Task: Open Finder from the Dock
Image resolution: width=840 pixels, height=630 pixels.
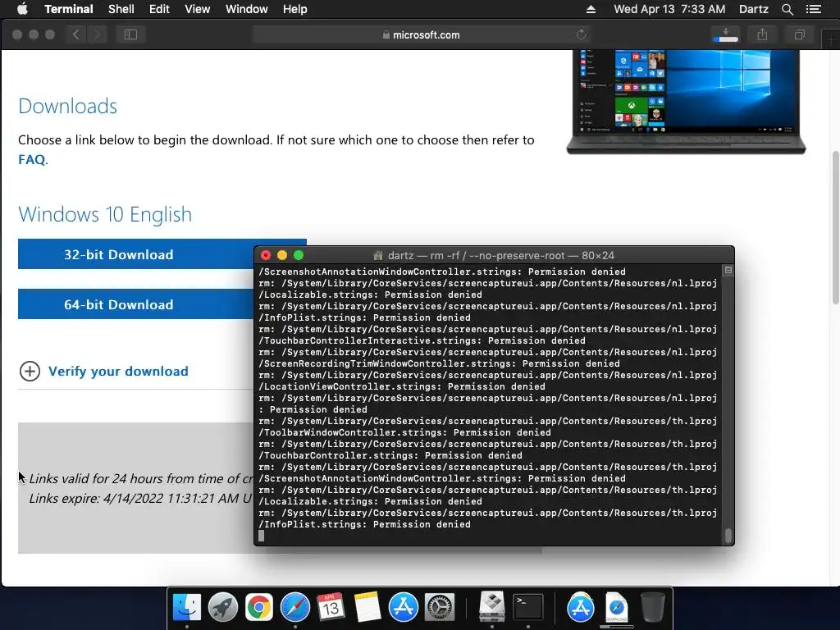Action: [x=186, y=608]
